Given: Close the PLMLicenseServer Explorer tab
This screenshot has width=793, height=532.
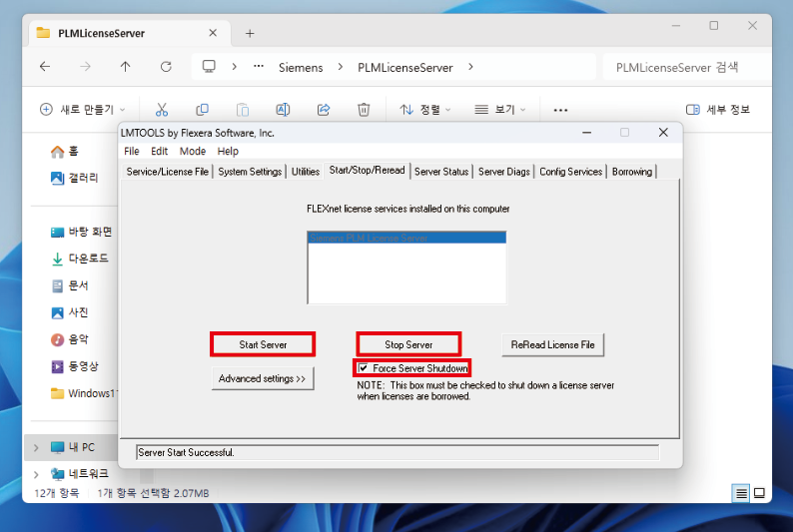Looking at the screenshot, I should click(213, 33).
